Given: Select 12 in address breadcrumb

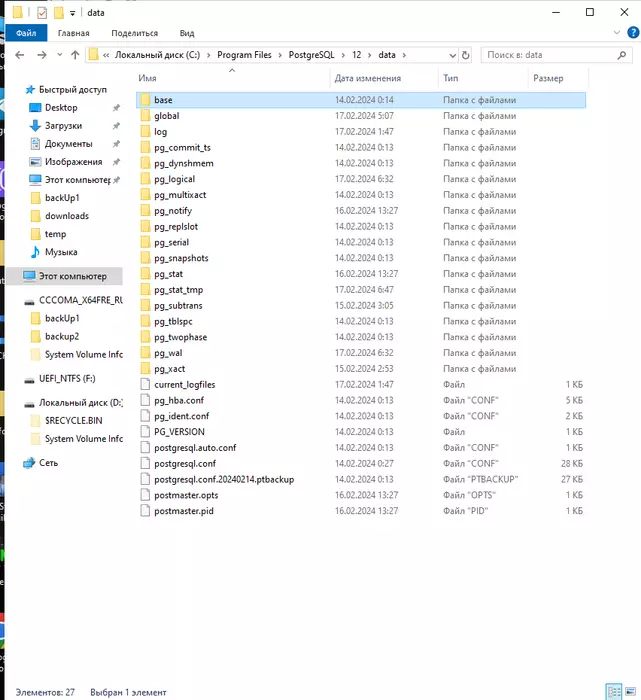Looking at the screenshot, I should (356, 55).
